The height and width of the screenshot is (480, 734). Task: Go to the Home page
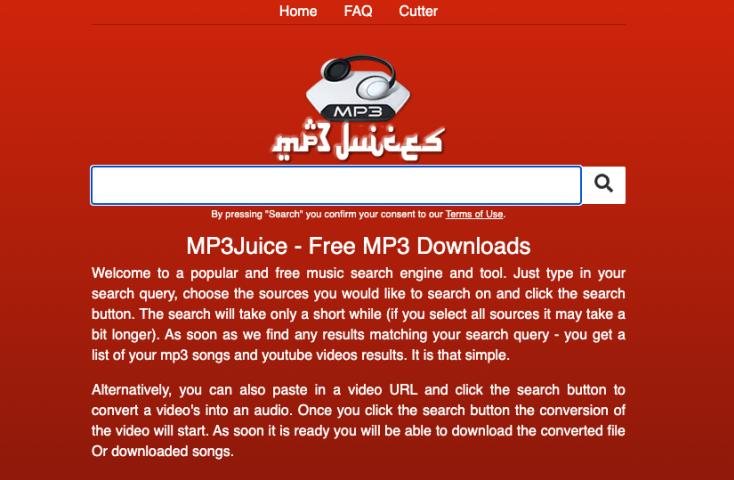click(x=298, y=11)
